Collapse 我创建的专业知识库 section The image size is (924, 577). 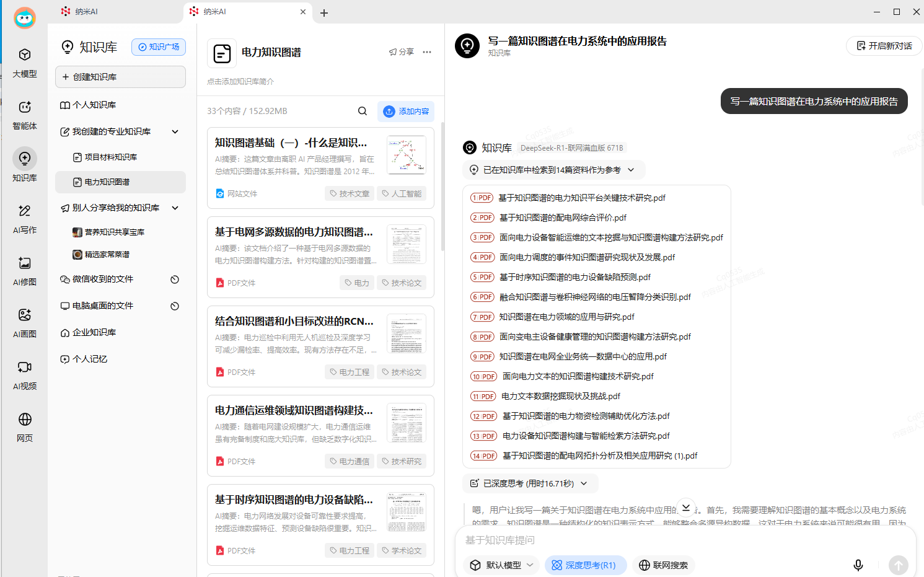point(175,131)
